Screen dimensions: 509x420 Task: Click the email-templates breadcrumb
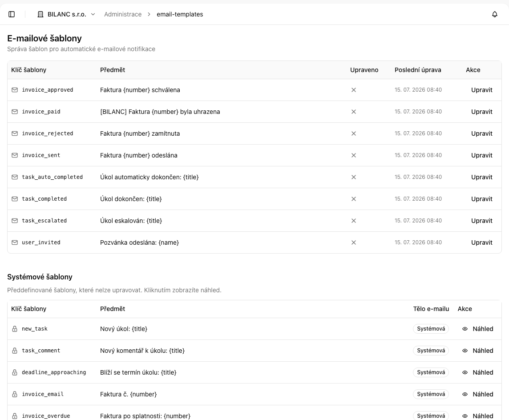tap(180, 14)
